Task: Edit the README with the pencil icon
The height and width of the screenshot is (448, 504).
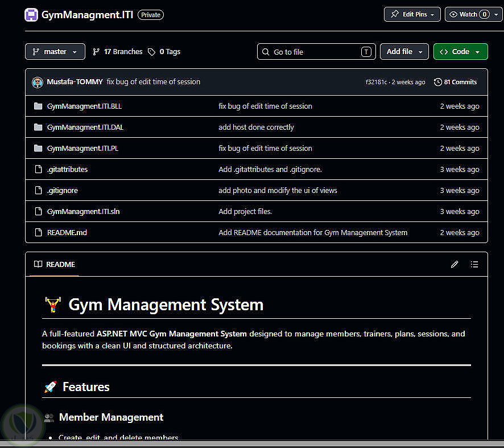Action: point(454,264)
